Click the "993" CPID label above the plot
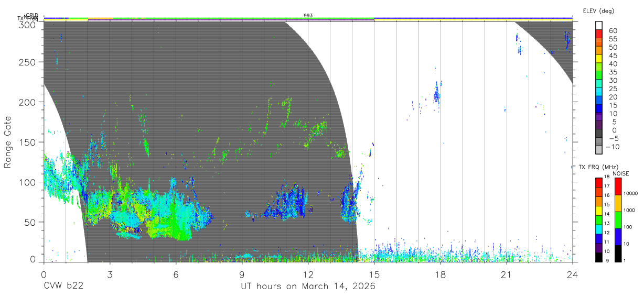The width and height of the screenshot is (644, 297). click(x=308, y=16)
